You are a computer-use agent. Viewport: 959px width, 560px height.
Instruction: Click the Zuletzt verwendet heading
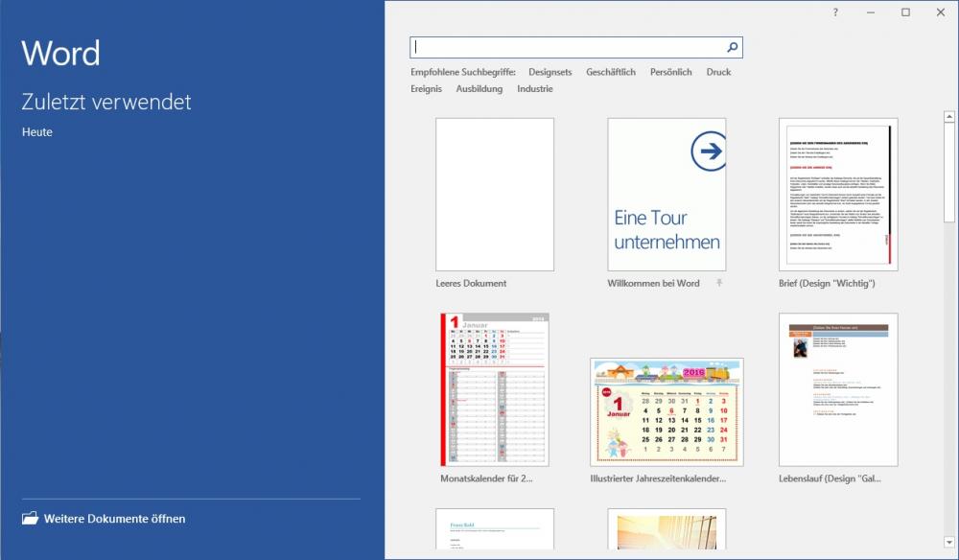(x=106, y=102)
